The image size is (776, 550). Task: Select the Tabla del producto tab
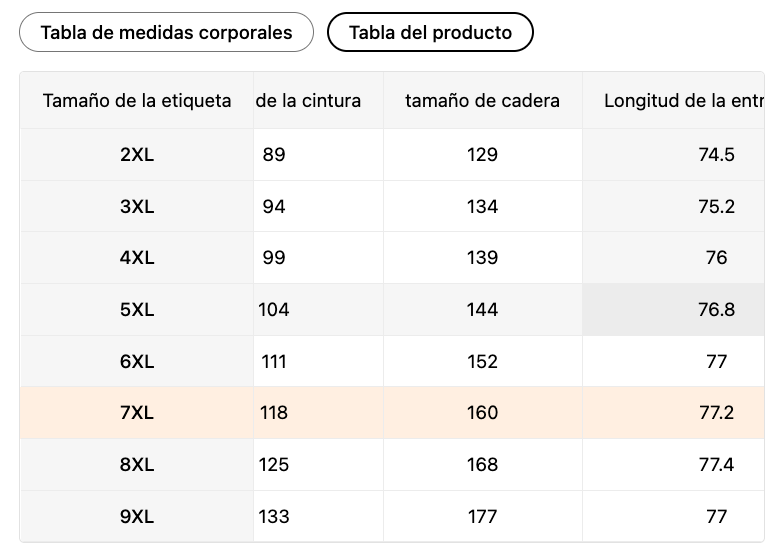430,32
